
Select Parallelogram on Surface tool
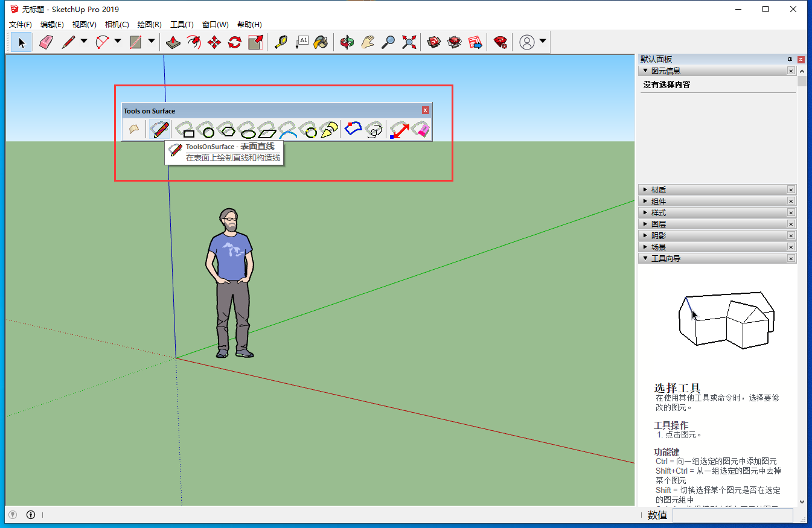pos(267,130)
